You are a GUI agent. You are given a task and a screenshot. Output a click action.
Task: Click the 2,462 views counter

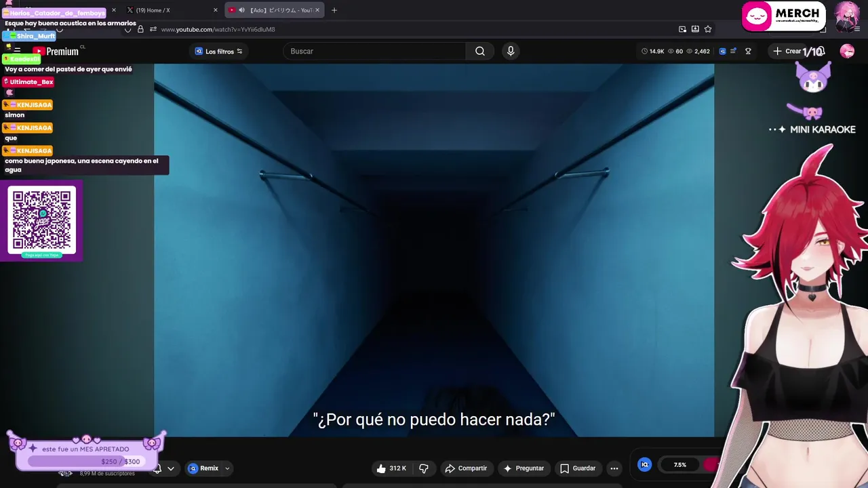pos(698,52)
